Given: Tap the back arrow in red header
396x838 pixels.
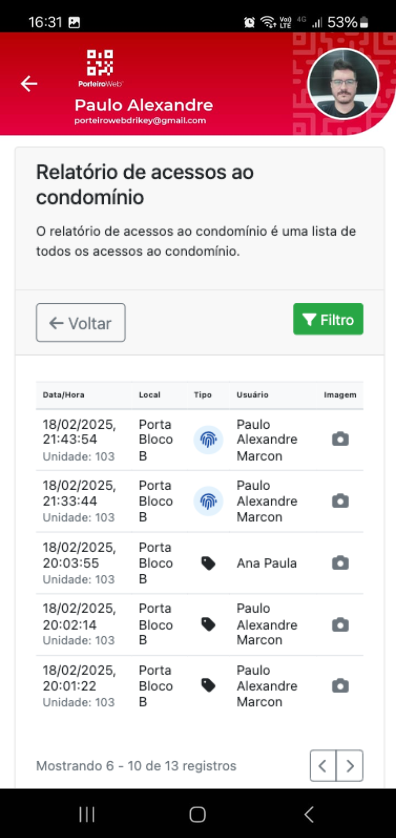Looking at the screenshot, I should (x=29, y=83).
